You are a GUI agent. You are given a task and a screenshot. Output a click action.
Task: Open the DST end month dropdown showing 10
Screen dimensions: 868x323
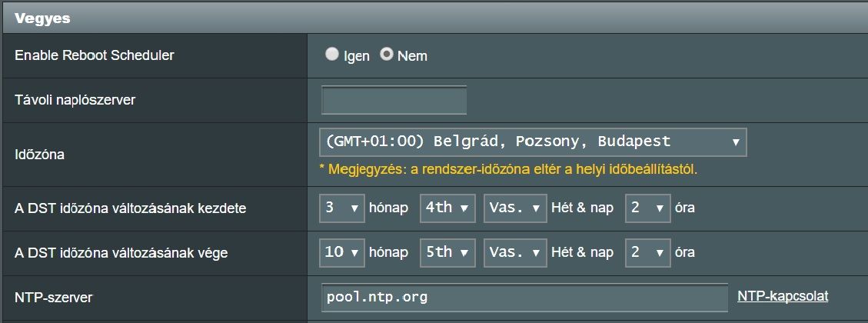(x=341, y=251)
